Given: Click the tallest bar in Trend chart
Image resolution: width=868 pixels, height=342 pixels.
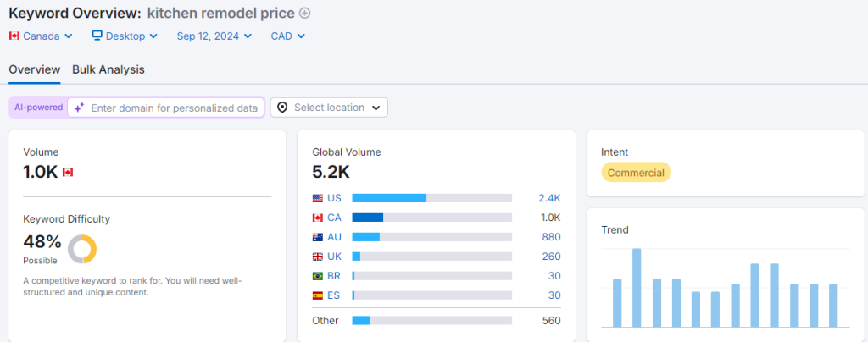Looking at the screenshot, I should coord(637,288).
